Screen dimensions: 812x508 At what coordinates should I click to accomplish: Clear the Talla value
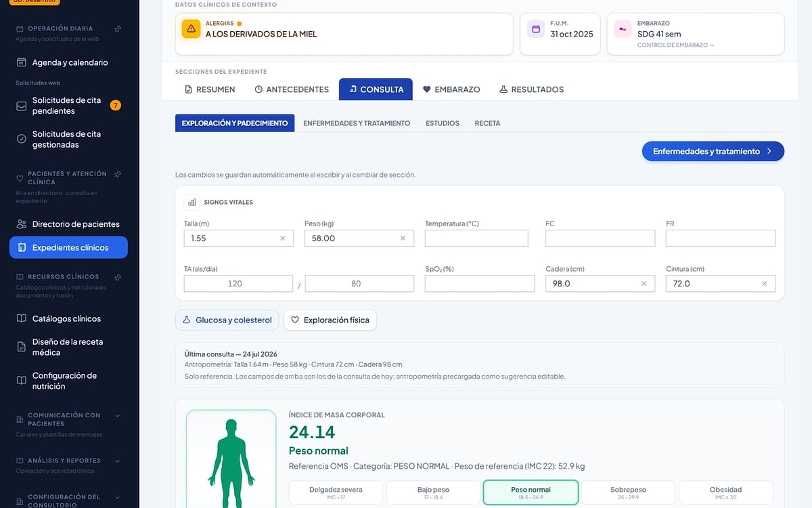tap(283, 238)
